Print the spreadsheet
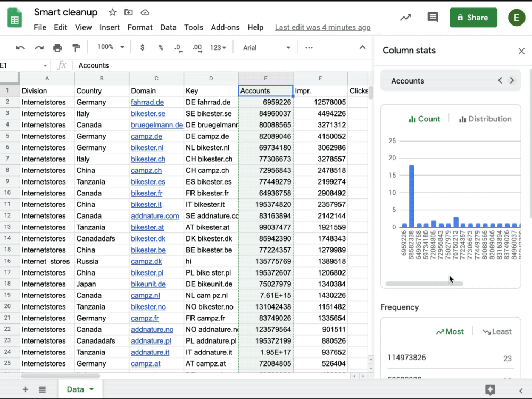Image resolution: width=532 pixels, height=399 pixels. point(57,48)
